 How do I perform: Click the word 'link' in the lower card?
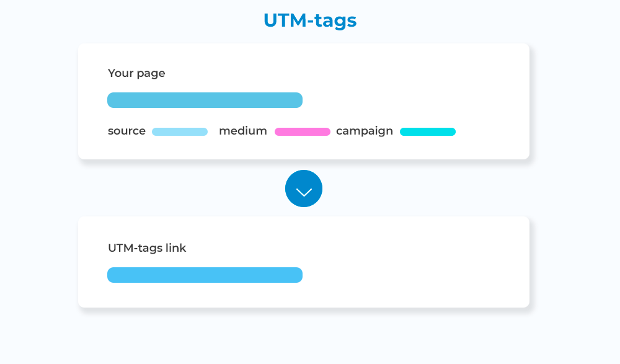[x=175, y=248]
